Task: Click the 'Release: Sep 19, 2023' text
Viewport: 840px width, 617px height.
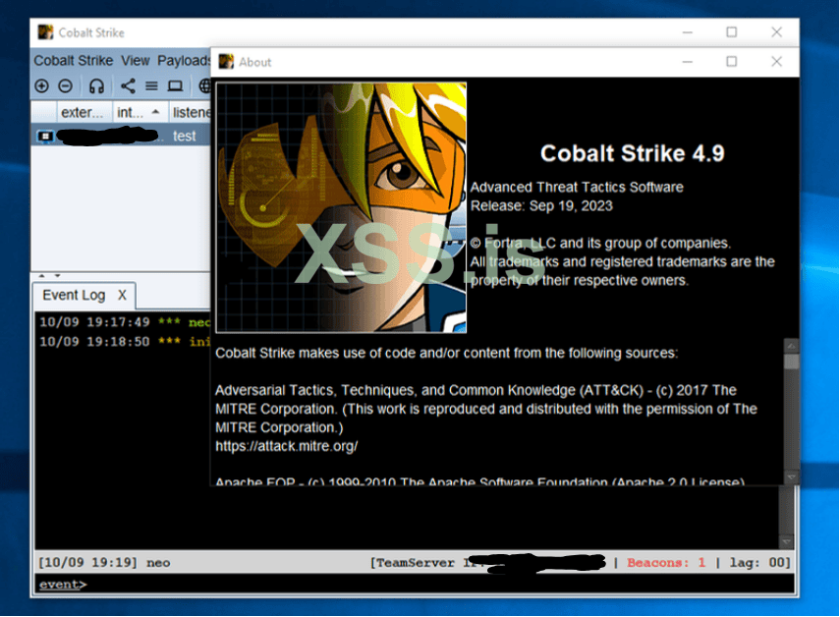Action: [541, 205]
